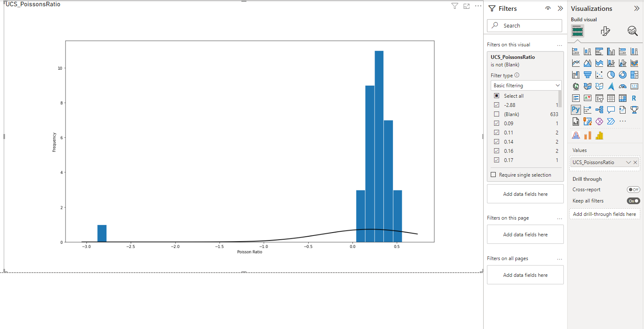Pick the Q&A speech bubble visual
The height and width of the screenshot is (329, 644).
tap(611, 110)
